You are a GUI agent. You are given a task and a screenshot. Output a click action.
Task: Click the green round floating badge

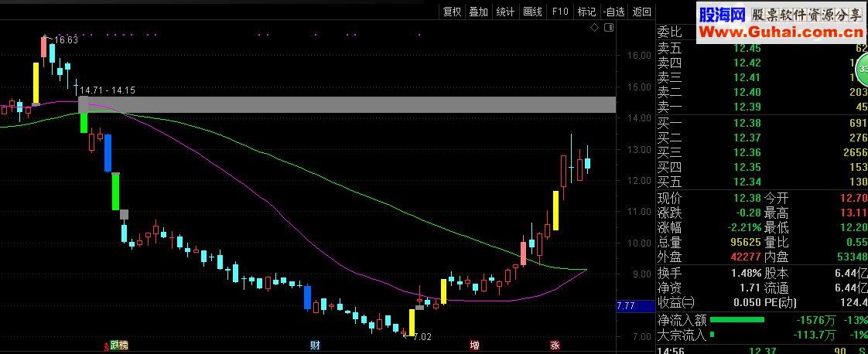tap(862, 70)
